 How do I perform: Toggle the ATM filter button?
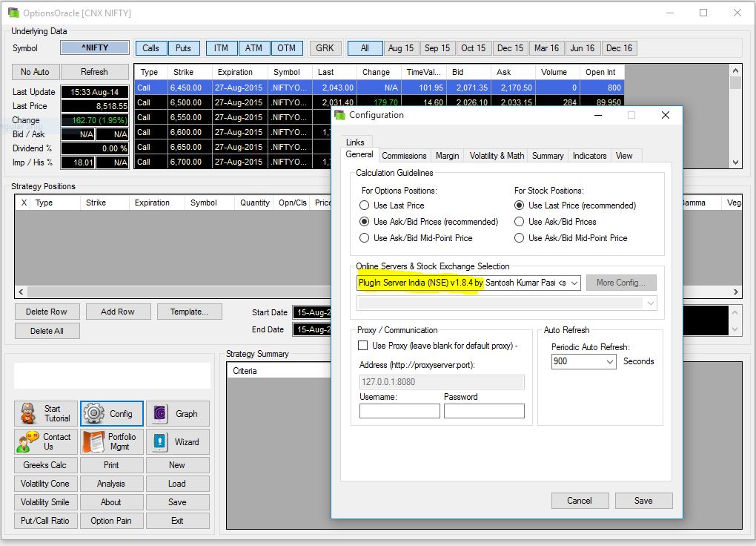(253, 48)
